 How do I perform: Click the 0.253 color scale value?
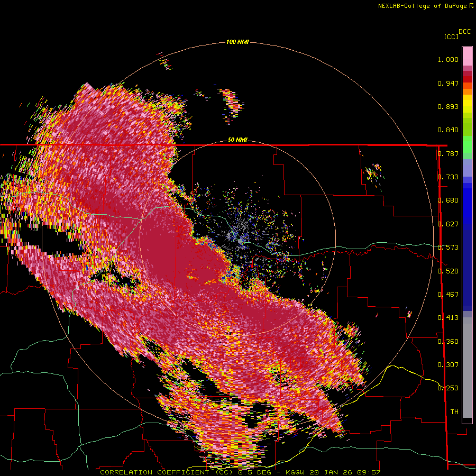(x=448, y=388)
